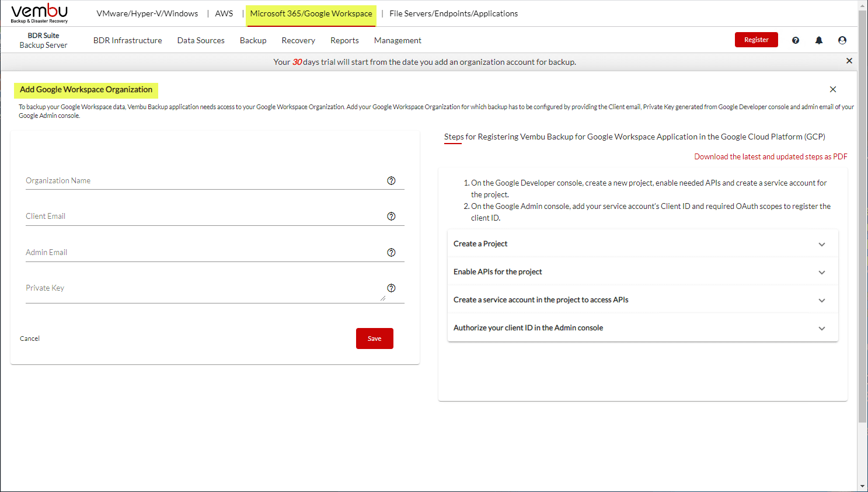Image resolution: width=868 pixels, height=492 pixels.
Task: Click the Organization Name input field
Action: point(204,181)
